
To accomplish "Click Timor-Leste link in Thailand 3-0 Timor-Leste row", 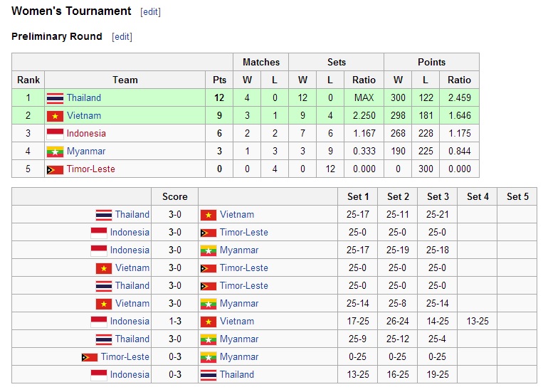I will pos(244,286).
